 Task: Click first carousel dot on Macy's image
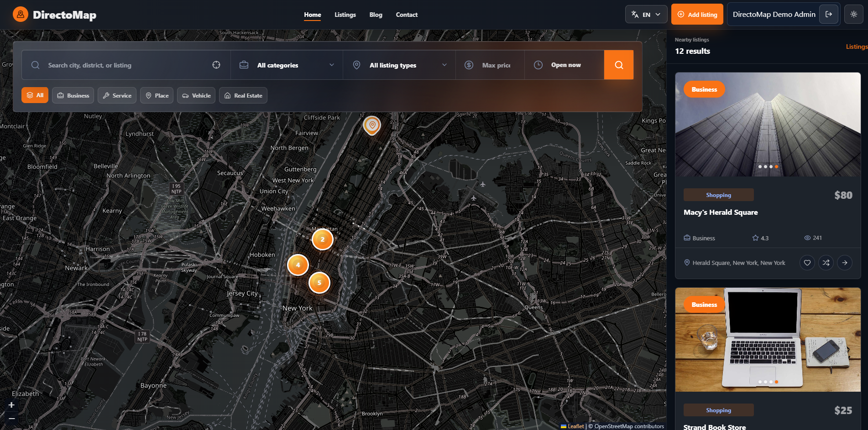[x=760, y=167]
